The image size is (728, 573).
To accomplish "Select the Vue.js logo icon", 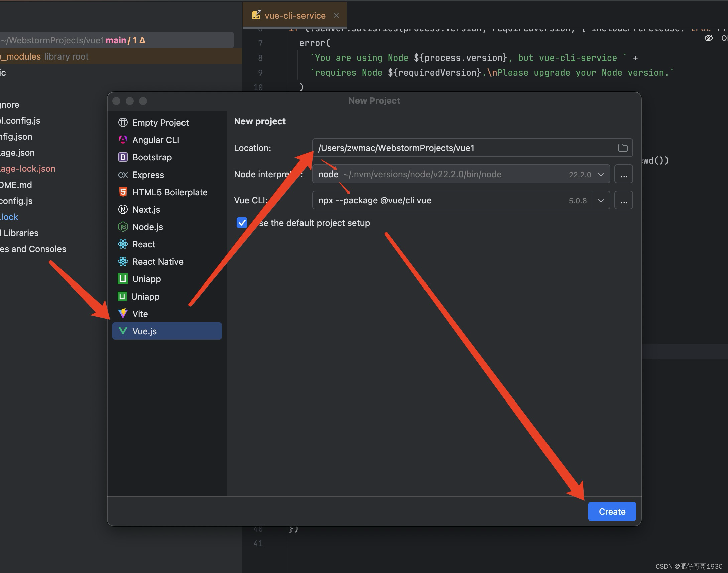I will [x=123, y=331].
